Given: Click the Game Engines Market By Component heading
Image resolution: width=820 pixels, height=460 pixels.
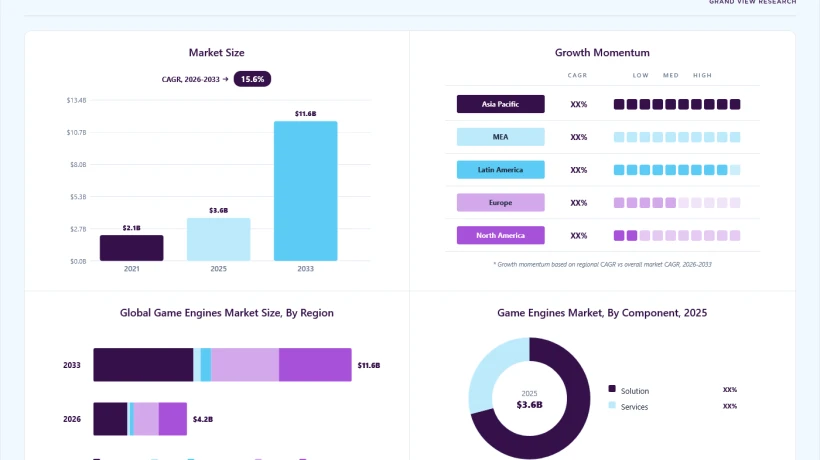Looking at the screenshot, I should 602,313.
